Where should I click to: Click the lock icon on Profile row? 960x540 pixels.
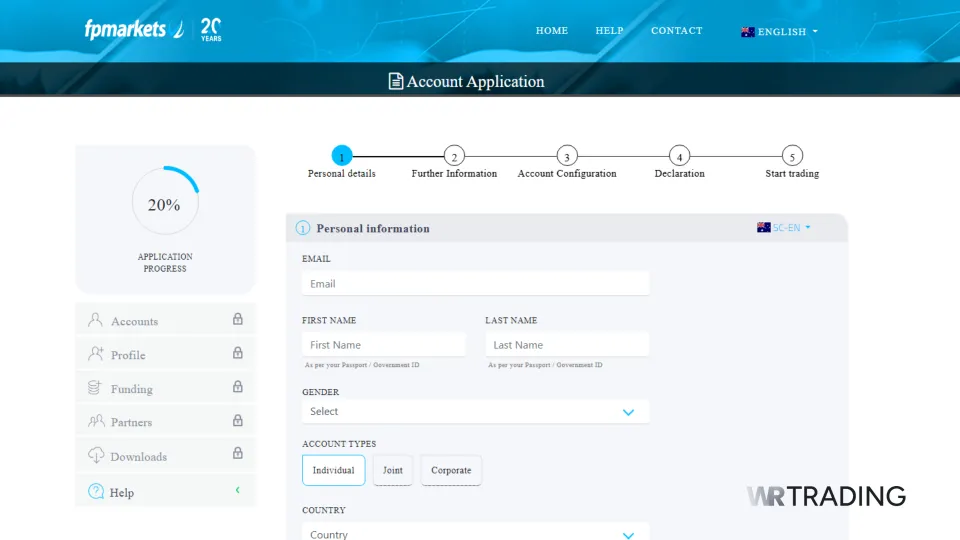pyautogui.click(x=238, y=353)
